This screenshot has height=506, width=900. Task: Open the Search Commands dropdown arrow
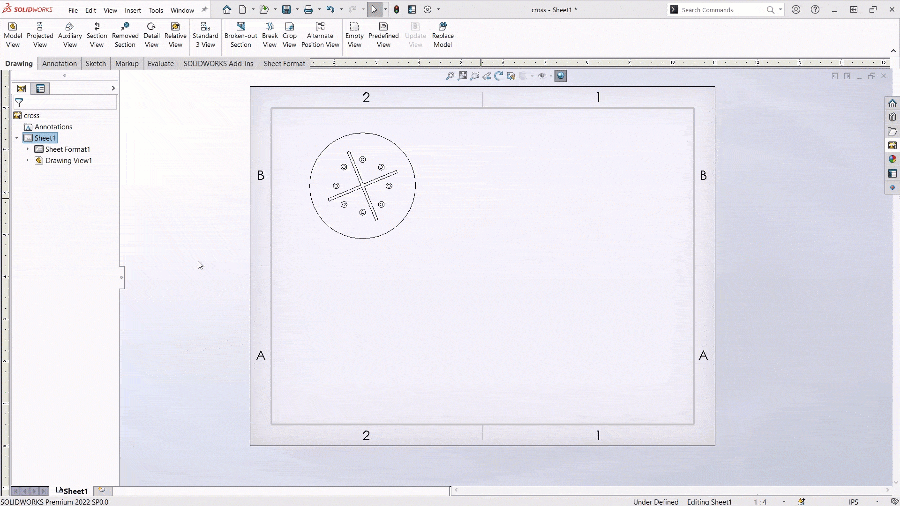click(780, 10)
